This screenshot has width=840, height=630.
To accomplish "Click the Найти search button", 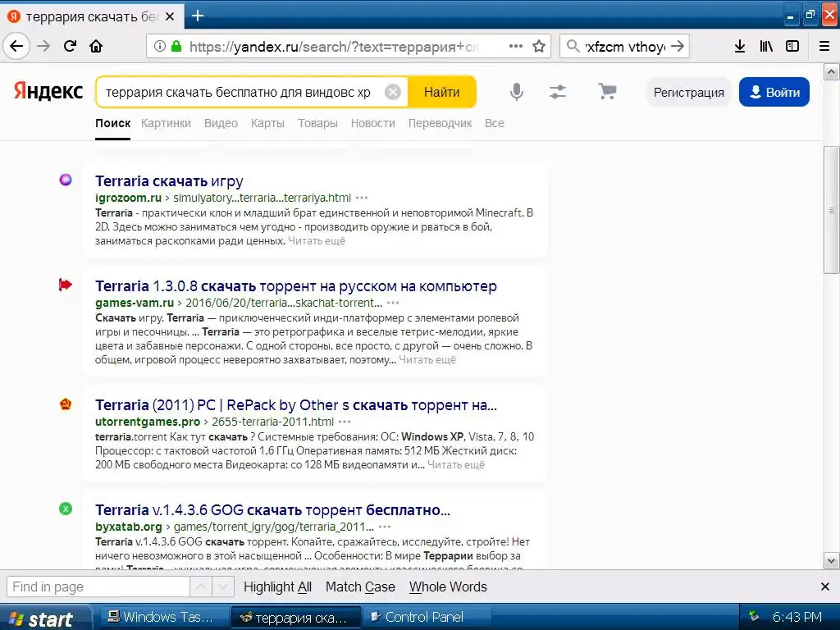I will (x=441, y=92).
